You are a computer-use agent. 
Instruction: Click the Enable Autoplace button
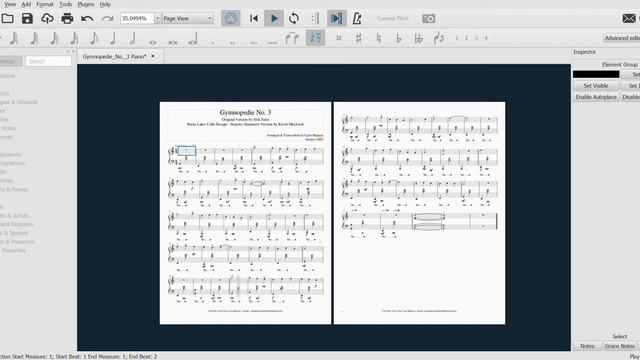tap(596, 97)
